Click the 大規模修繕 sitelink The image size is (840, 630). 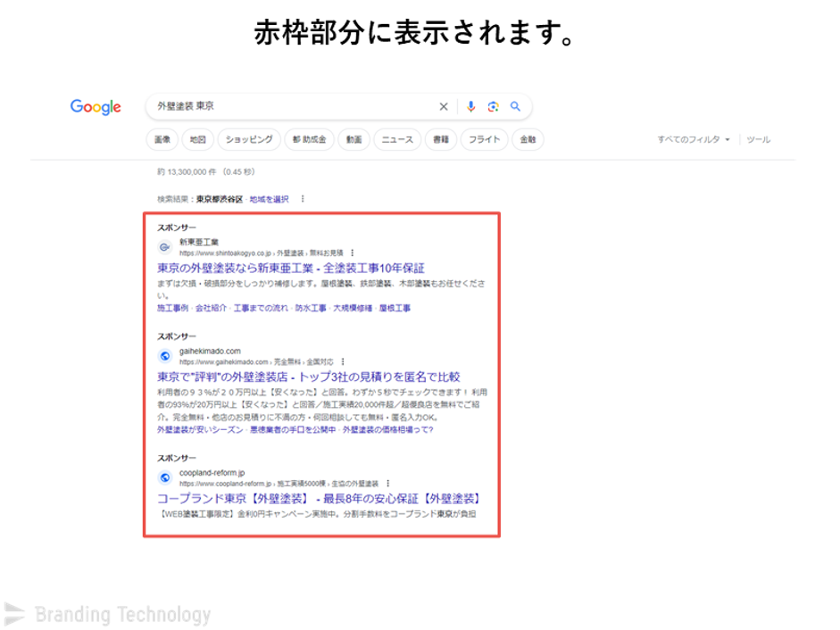pos(353,308)
